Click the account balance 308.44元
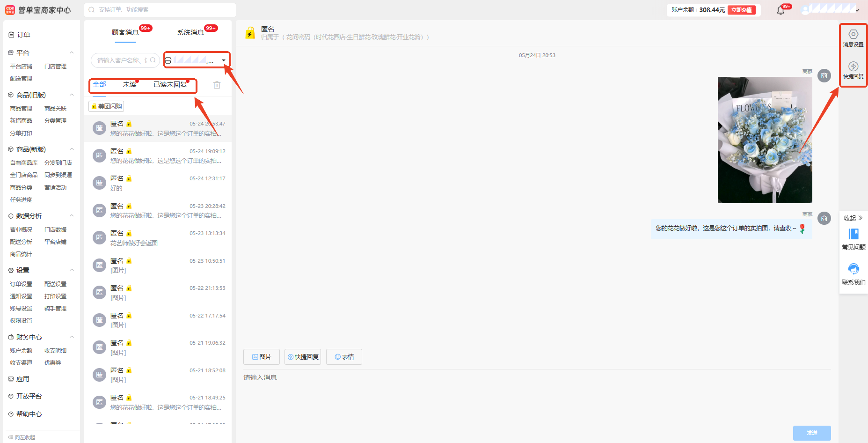This screenshot has height=443, width=868. 712,10
